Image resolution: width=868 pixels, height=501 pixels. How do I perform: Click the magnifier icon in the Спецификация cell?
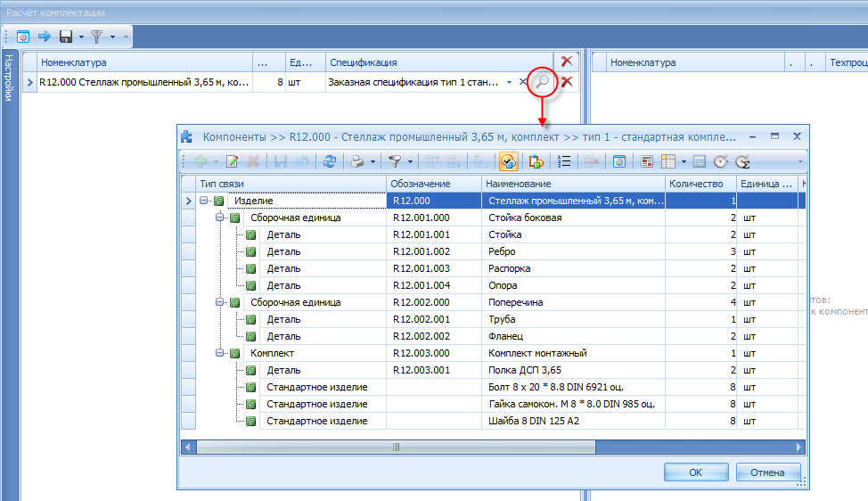point(541,82)
